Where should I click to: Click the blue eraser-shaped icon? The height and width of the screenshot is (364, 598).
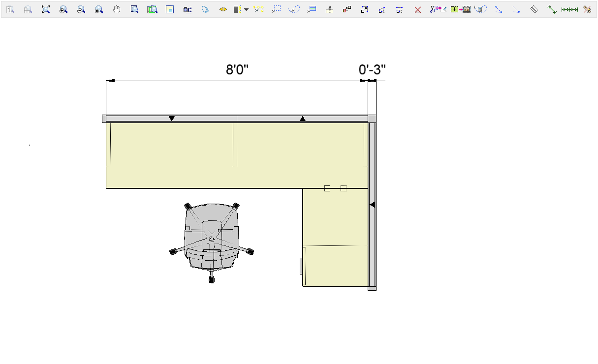205,9
